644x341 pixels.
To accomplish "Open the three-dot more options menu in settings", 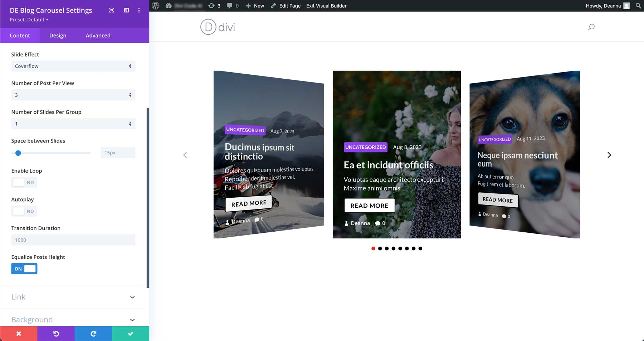I will click(139, 10).
